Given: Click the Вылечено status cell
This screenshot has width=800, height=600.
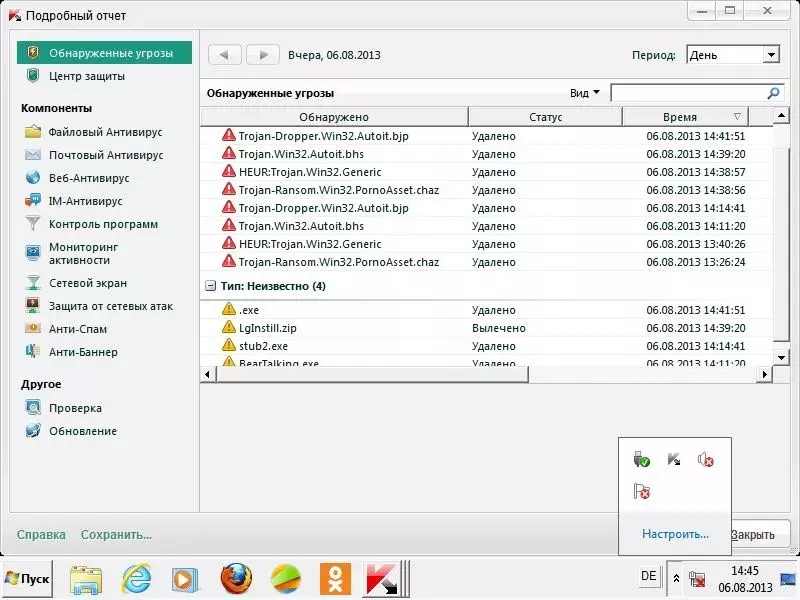Looking at the screenshot, I should [498, 328].
